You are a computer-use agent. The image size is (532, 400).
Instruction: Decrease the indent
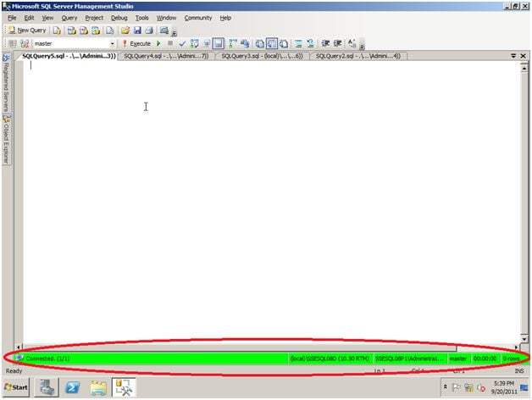(x=325, y=43)
